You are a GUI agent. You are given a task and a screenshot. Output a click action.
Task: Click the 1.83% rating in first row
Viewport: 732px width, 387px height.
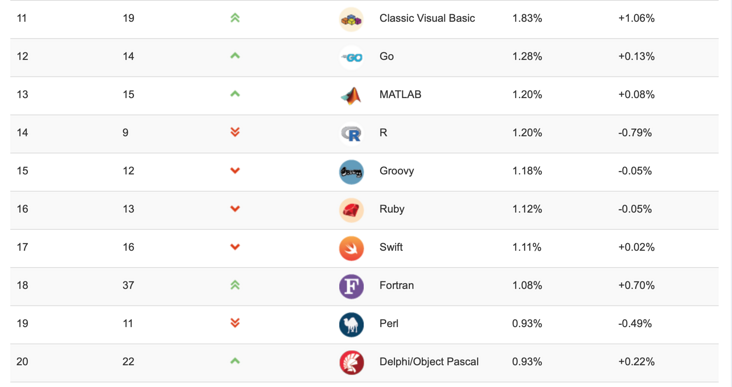(527, 18)
